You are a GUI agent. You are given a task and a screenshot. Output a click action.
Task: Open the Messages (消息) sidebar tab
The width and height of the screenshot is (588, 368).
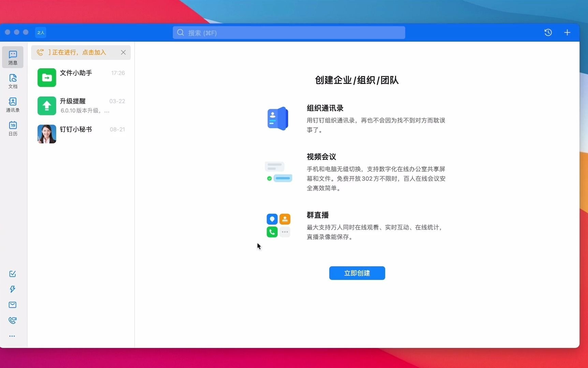(13, 57)
